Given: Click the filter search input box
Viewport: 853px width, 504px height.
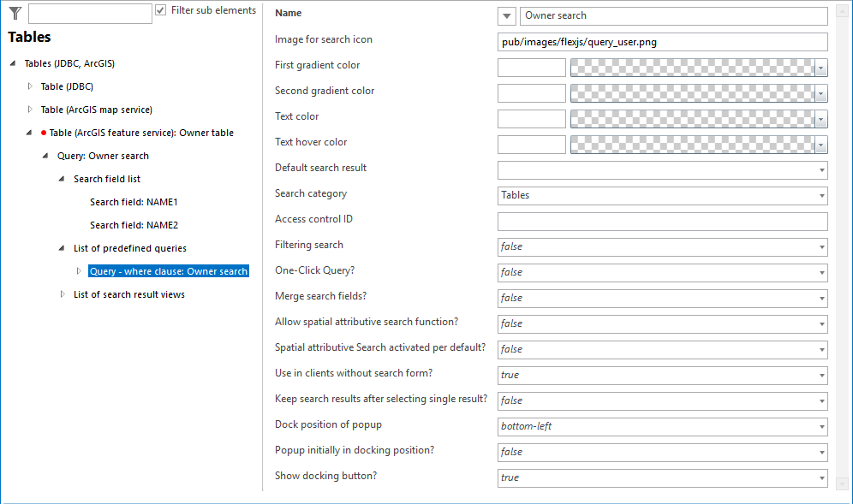Looking at the screenshot, I should point(89,13).
